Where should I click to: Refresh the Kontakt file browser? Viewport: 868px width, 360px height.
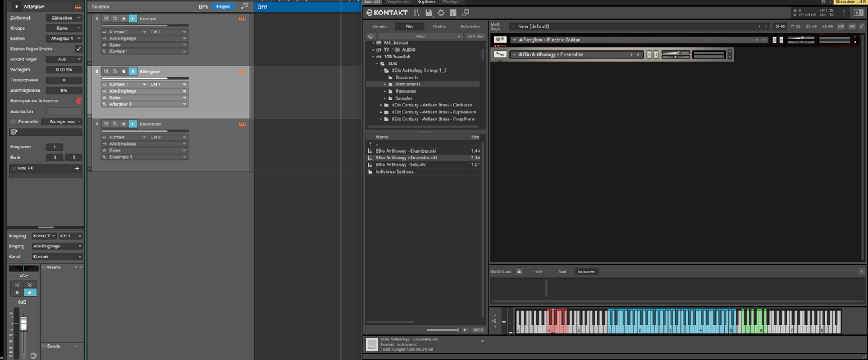coord(370,36)
